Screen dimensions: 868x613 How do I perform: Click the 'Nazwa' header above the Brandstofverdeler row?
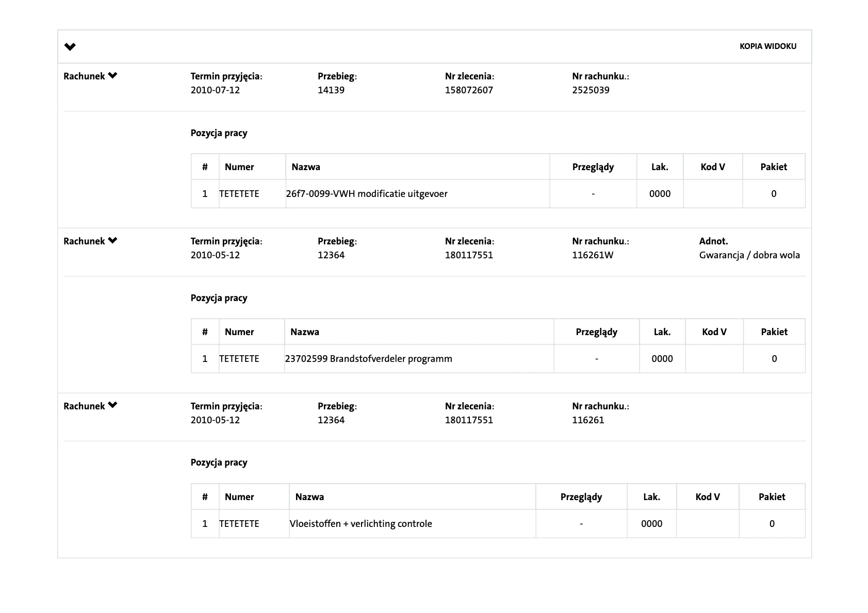(x=305, y=332)
